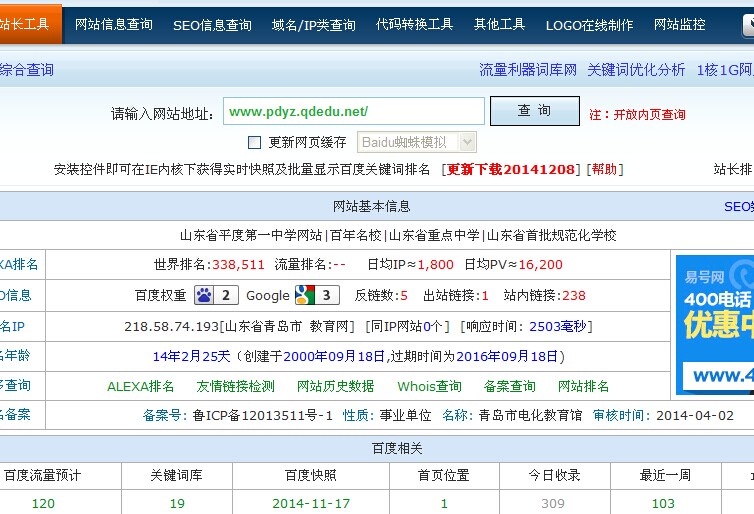Click homepage position value 1
Viewport: 754px width, 514px height.
click(444, 503)
